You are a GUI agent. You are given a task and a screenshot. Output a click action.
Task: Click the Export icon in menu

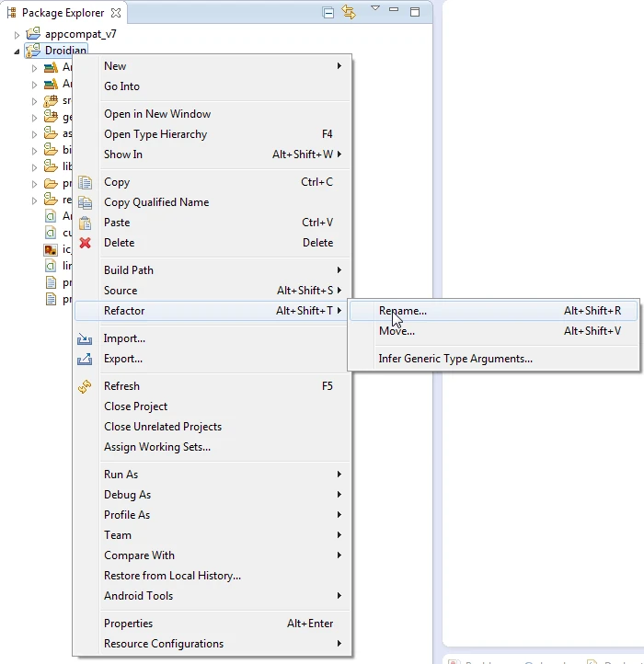(85, 359)
